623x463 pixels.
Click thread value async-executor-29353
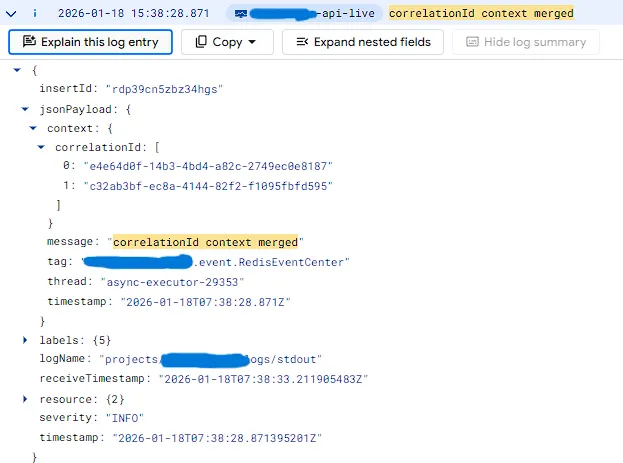coord(172,282)
